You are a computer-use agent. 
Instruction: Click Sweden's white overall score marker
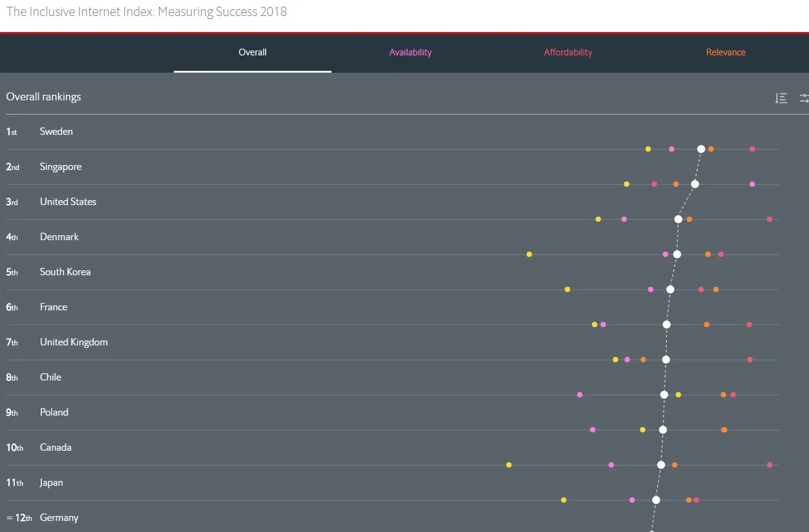coord(701,149)
